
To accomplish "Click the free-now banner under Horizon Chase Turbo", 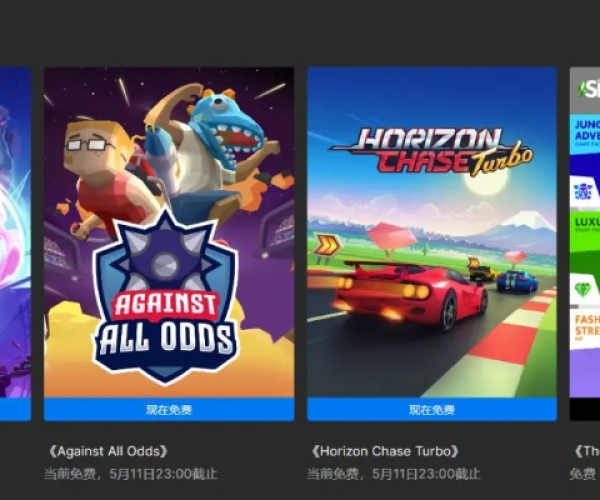I will coord(432,410).
